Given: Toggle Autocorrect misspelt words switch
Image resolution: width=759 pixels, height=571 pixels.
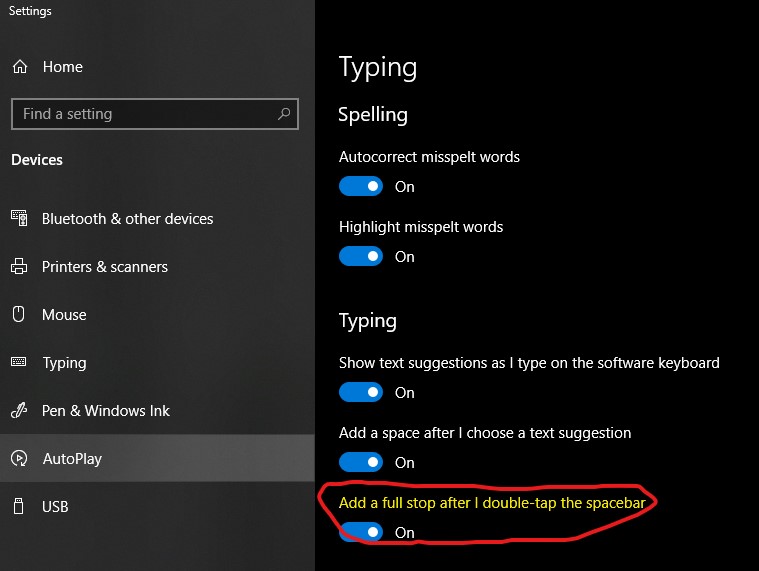Looking at the screenshot, I should coord(361,186).
